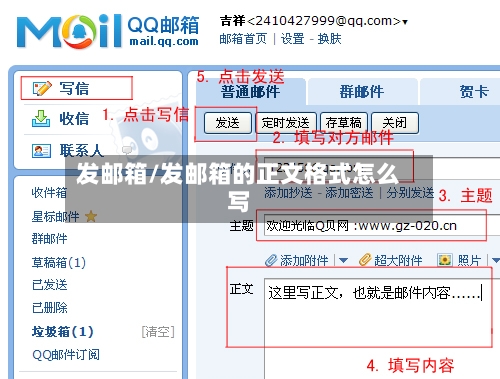Click the recipient address input field
The height and width of the screenshot is (379, 500).
click(382, 168)
